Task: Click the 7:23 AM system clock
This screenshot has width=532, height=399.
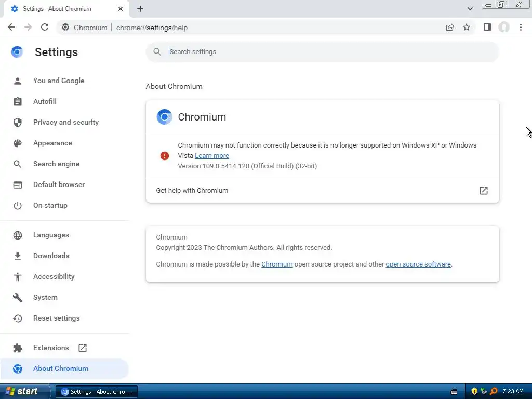Action: [x=513, y=391]
